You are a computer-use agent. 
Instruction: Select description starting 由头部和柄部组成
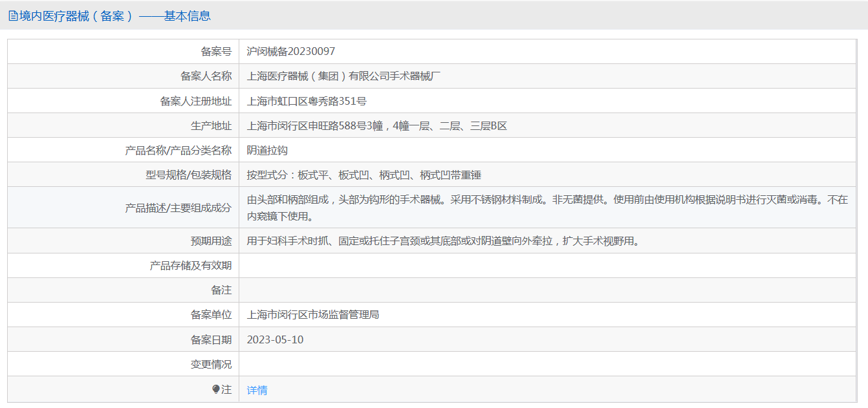547,208
